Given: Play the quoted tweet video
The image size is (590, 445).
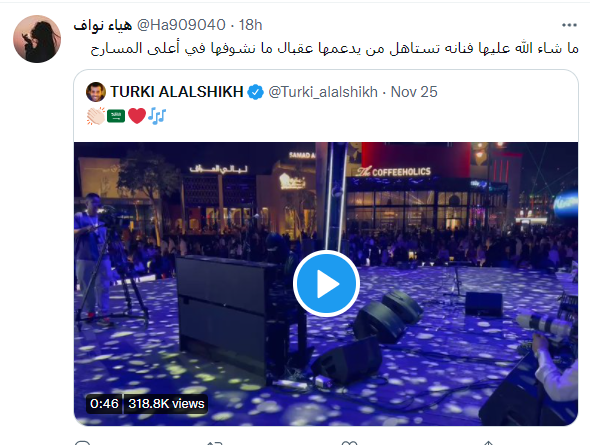Looking at the screenshot, I should click(x=326, y=283).
